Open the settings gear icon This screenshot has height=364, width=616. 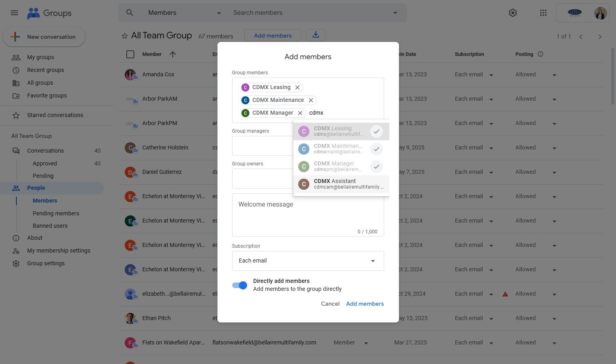coord(513,13)
